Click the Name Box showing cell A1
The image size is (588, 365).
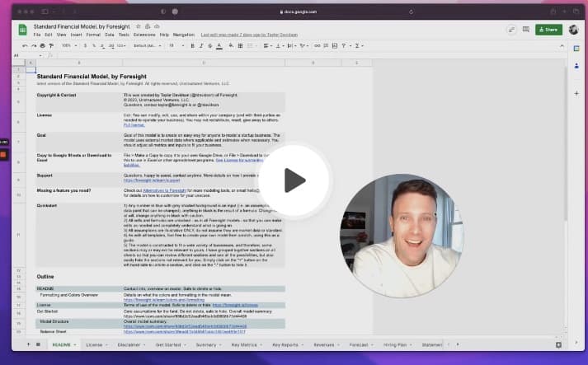point(18,55)
